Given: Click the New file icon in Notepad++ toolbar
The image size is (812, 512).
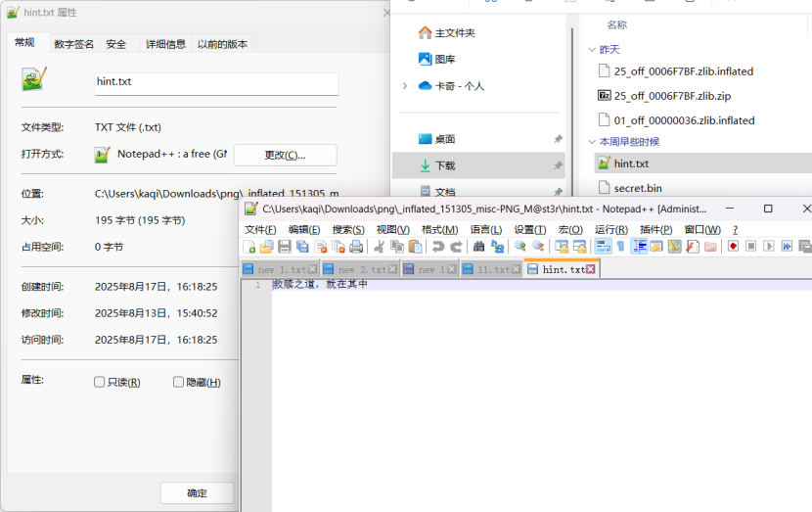Looking at the screenshot, I should 249,247.
